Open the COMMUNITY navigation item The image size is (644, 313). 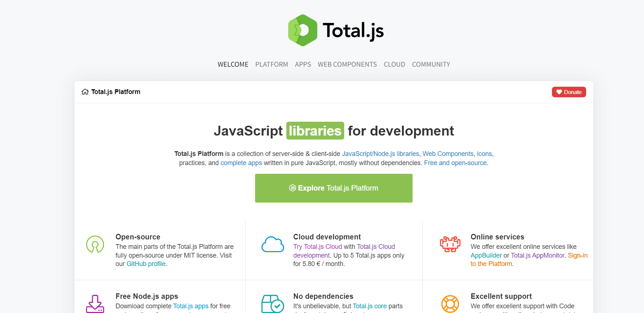(x=431, y=64)
